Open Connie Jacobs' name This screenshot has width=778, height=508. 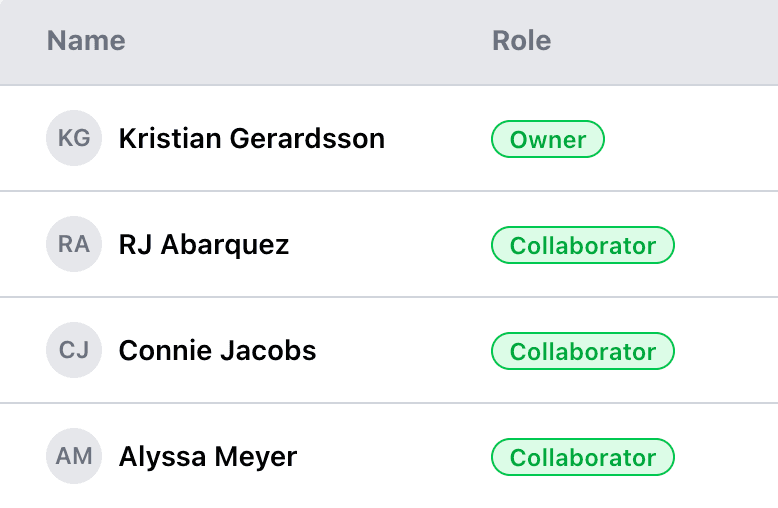(x=217, y=350)
